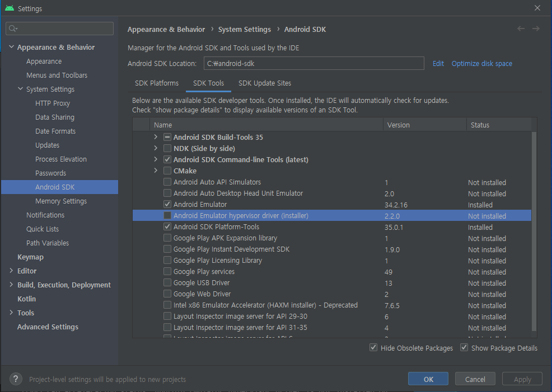This screenshot has width=552, height=392.
Task: Click the Edit SDK location link
Action: 438,64
